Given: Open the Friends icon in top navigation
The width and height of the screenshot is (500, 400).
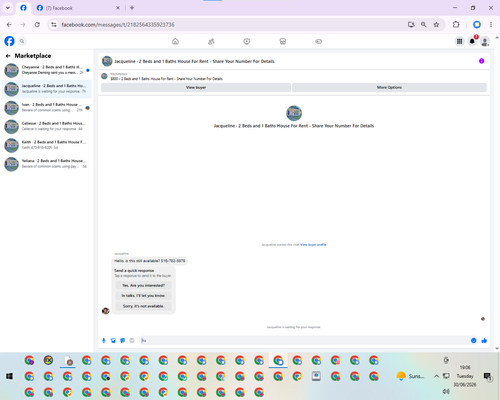Looking at the screenshot, I should [x=211, y=41].
